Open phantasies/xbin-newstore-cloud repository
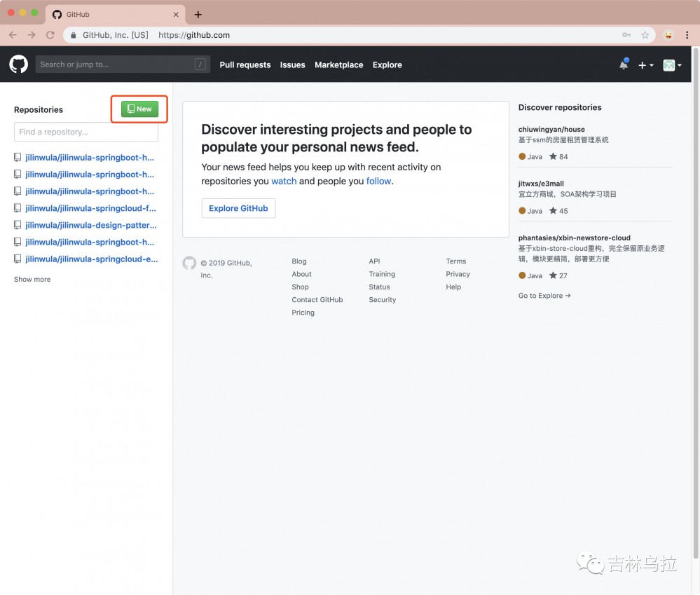Image resolution: width=700 pixels, height=595 pixels. point(574,238)
